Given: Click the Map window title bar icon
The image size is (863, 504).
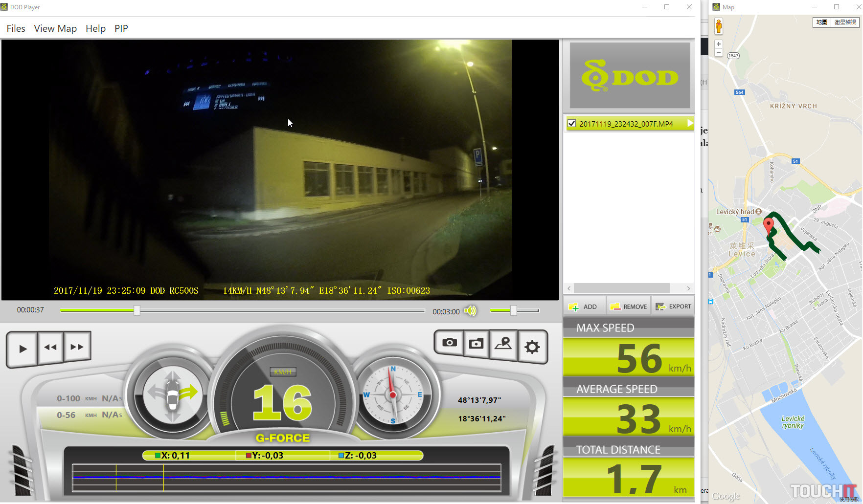Looking at the screenshot, I should click(x=716, y=7).
